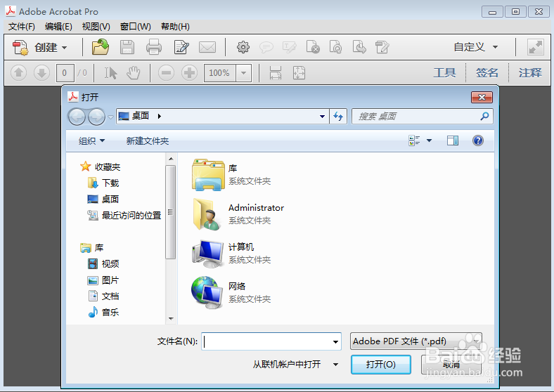The width and height of the screenshot is (554, 392).
Task: Open the 窗口(W) menu
Action: [x=135, y=27]
